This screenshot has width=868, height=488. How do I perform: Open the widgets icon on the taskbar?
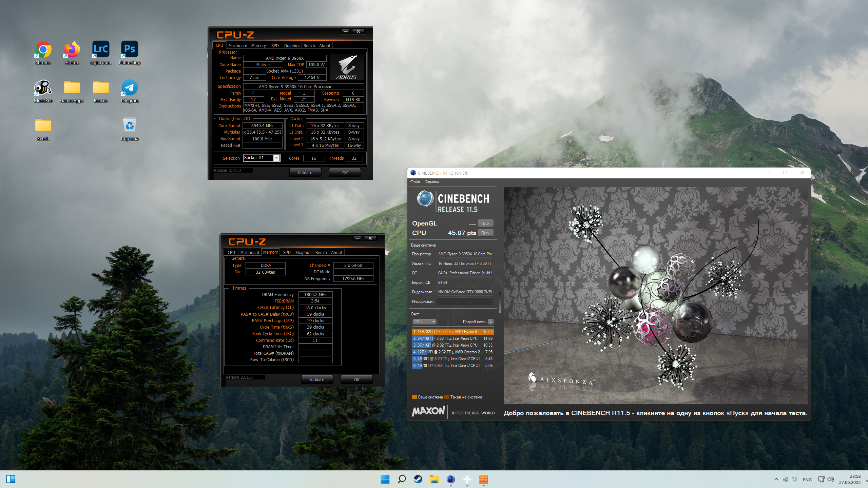(x=11, y=479)
